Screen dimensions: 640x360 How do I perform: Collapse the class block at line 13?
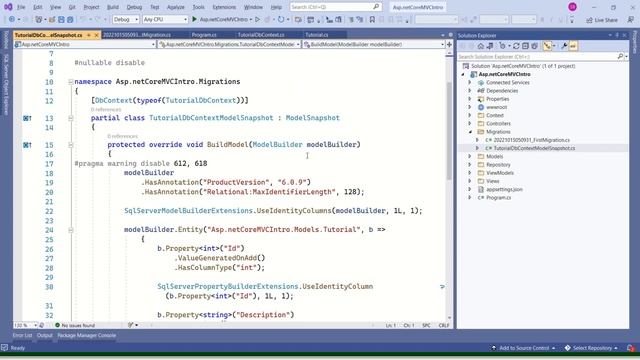click(x=71, y=118)
